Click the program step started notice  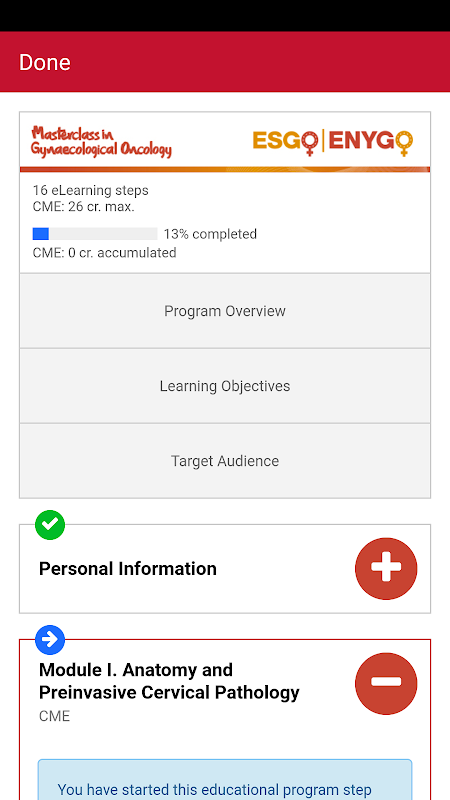[x=225, y=780]
